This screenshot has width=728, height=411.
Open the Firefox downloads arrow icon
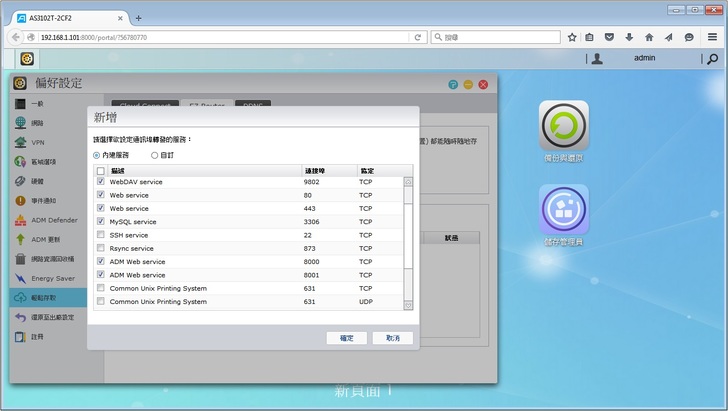click(629, 37)
